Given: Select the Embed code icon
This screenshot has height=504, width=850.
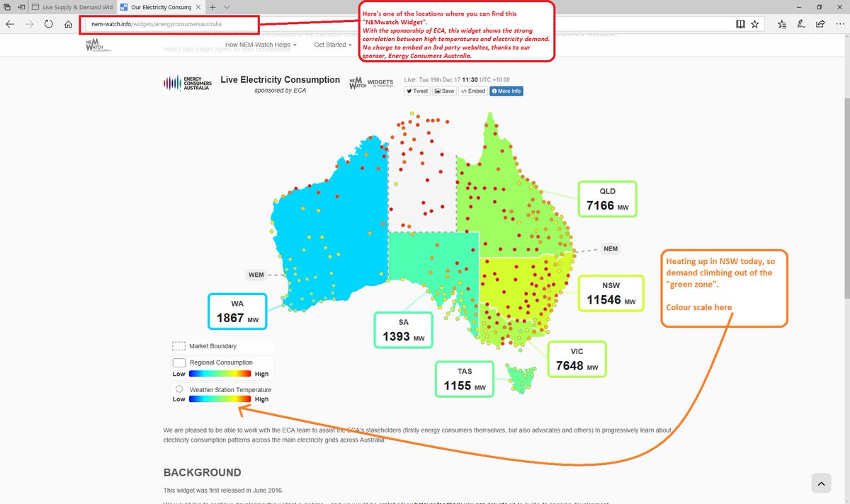Looking at the screenshot, I should click(472, 91).
